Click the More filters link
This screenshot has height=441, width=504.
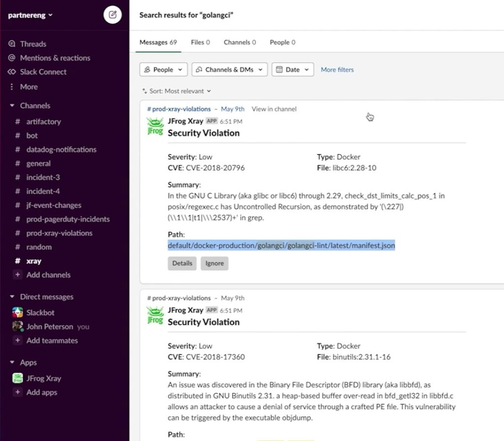pos(337,69)
